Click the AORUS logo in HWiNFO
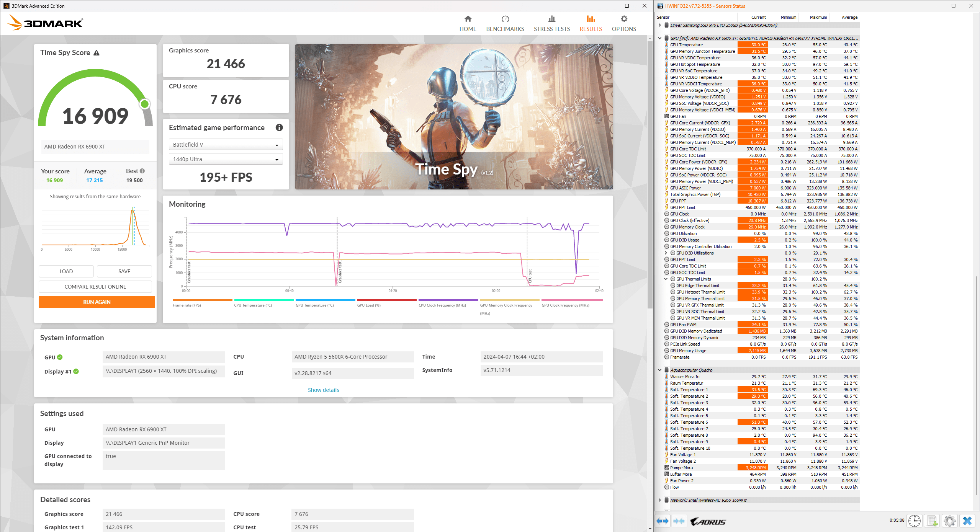 point(708,521)
